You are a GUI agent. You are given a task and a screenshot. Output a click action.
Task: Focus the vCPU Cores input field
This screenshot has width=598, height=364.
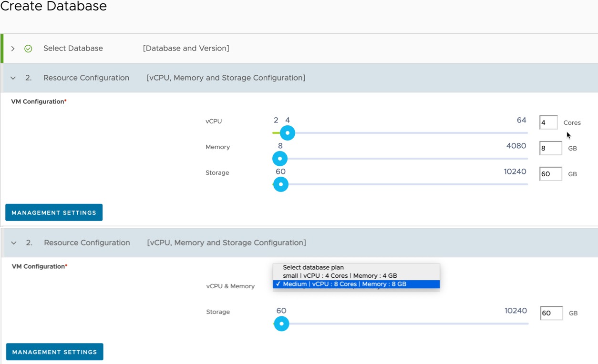point(548,122)
